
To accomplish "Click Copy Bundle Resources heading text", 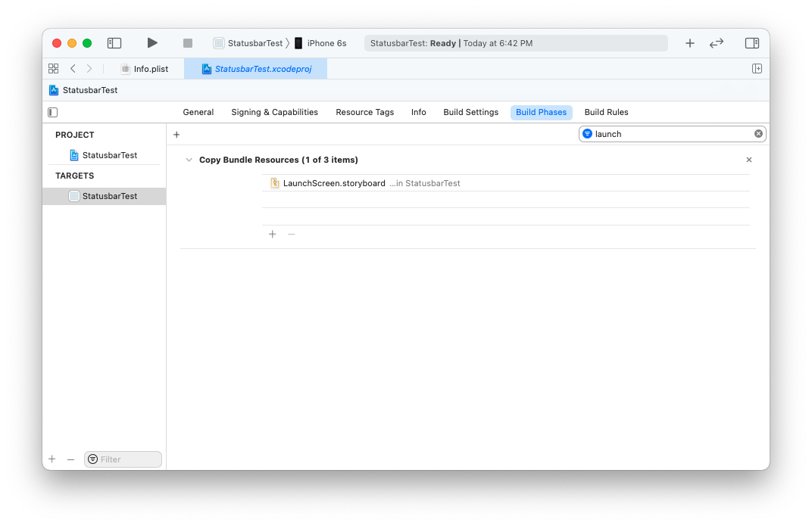I will pyautogui.click(x=279, y=160).
